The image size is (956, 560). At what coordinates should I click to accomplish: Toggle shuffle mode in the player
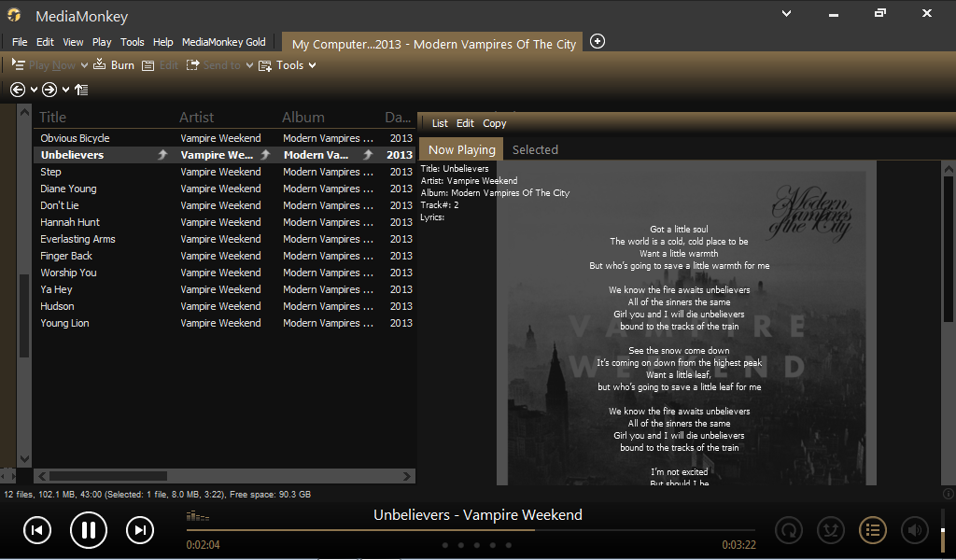[x=830, y=530]
